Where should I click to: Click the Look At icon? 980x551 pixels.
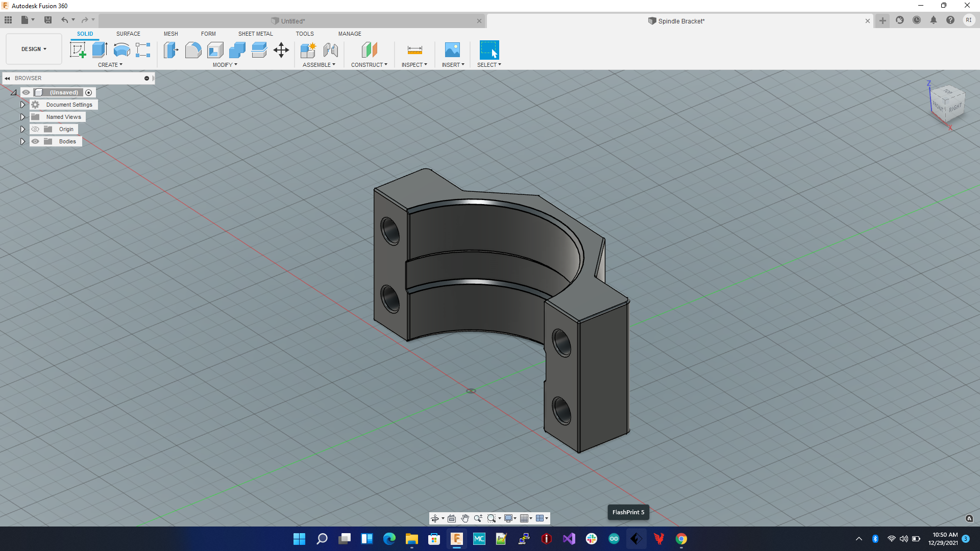pos(452,518)
